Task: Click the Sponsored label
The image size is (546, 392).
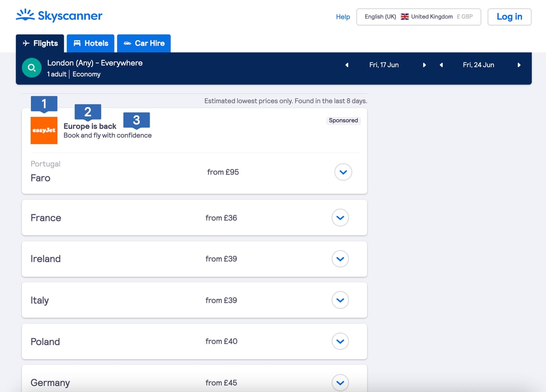Action: point(343,120)
